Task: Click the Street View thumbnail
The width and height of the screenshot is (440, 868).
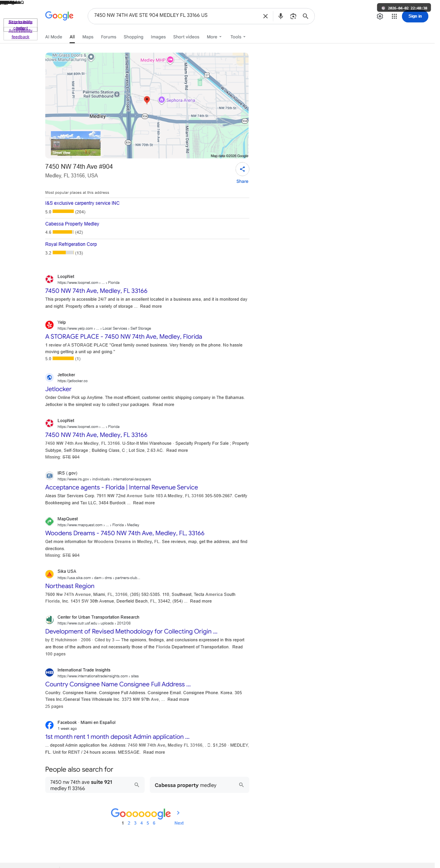Action: point(76,143)
